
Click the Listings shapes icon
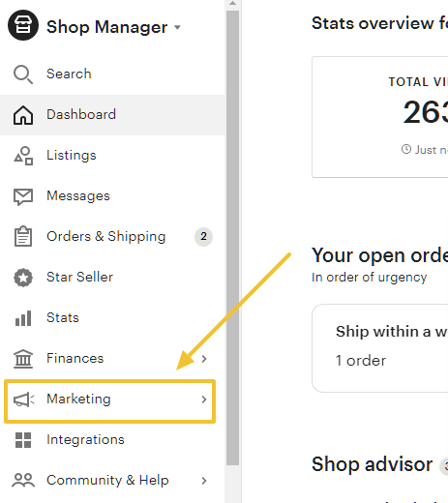[23, 156]
